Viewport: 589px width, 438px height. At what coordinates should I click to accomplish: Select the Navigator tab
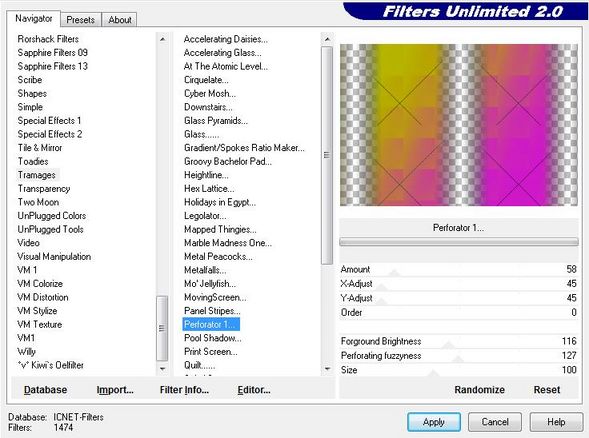click(x=33, y=18)
